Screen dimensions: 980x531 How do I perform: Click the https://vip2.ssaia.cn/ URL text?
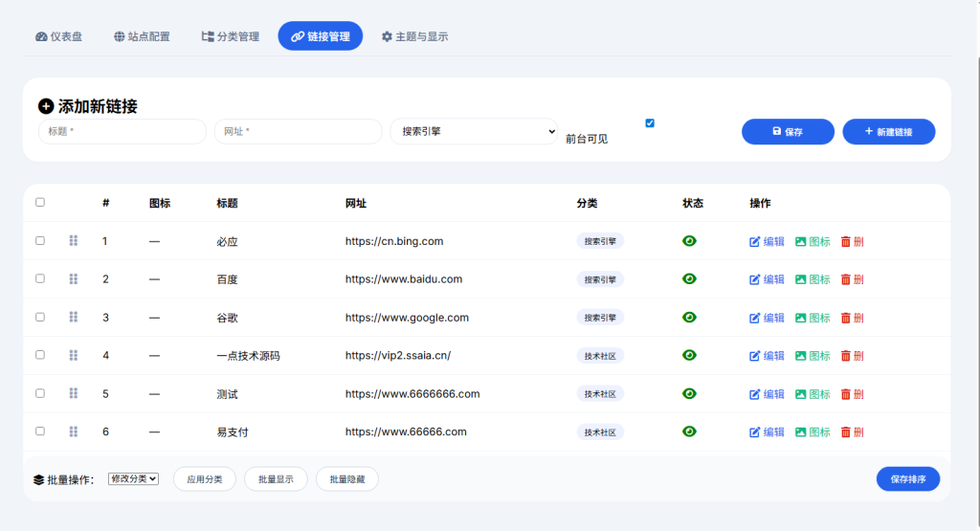398,356
